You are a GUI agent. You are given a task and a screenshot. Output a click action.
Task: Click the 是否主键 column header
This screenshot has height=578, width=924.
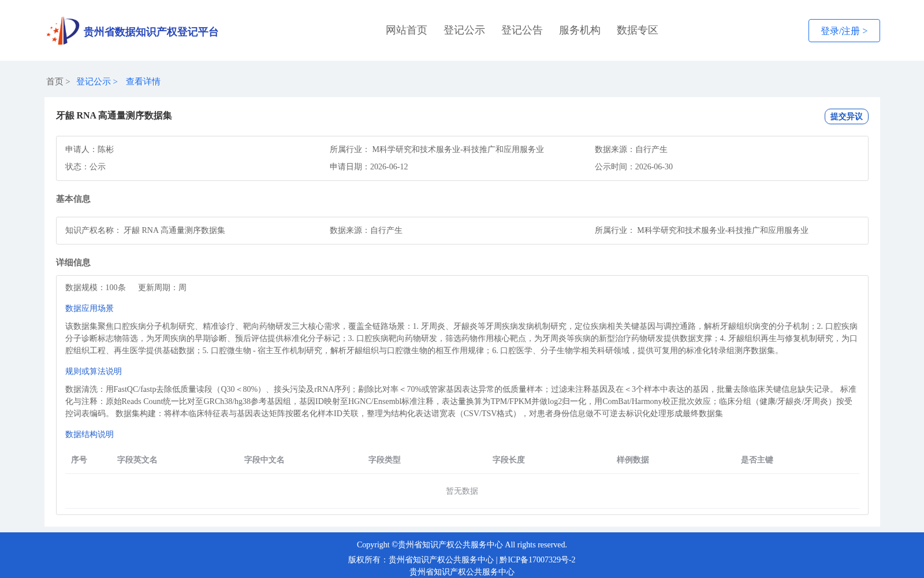[757, 460]
